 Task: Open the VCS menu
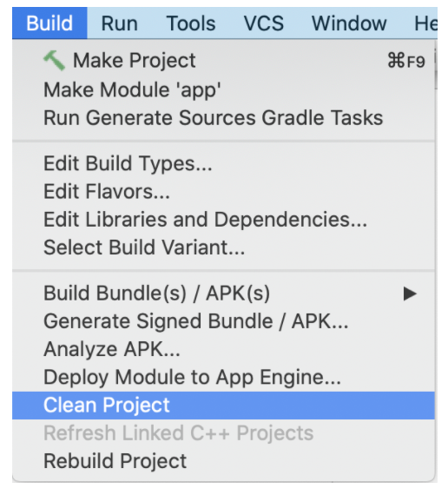(264, 23)
